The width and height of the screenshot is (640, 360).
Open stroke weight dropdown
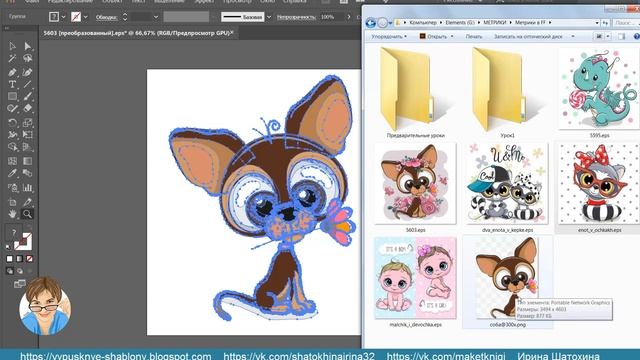point(156,17)
